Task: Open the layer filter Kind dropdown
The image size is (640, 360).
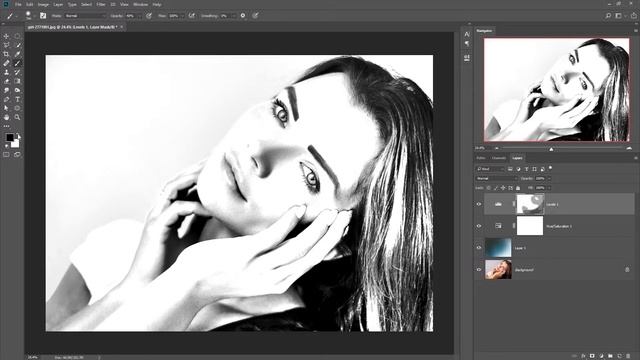Action: [x=490, y=169]
